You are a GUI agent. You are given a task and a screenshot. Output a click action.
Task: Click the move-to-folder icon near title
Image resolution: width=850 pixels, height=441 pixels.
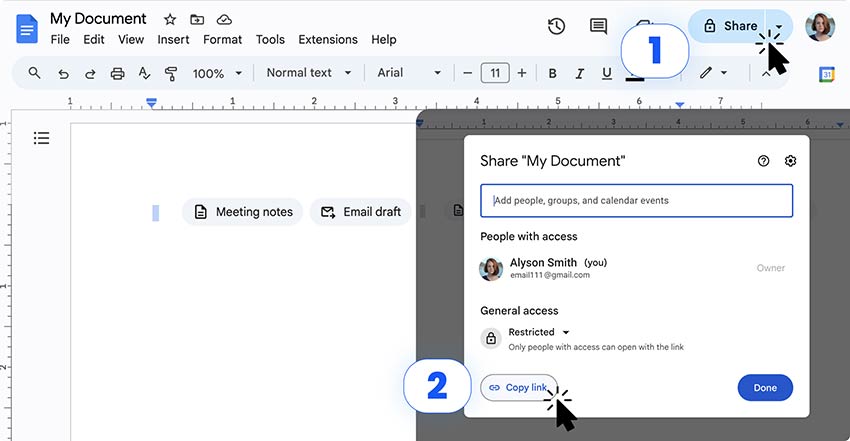tap(197, 19)
